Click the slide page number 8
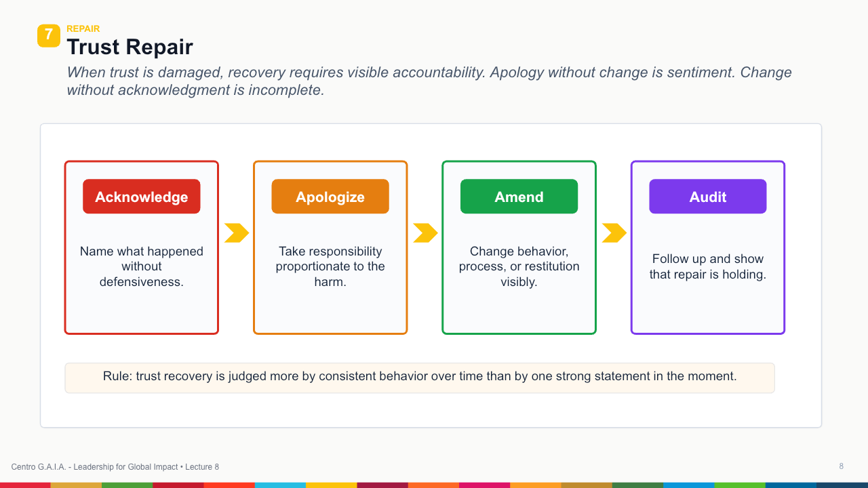Viewport: 868px width, 488px height. point(842,466)
